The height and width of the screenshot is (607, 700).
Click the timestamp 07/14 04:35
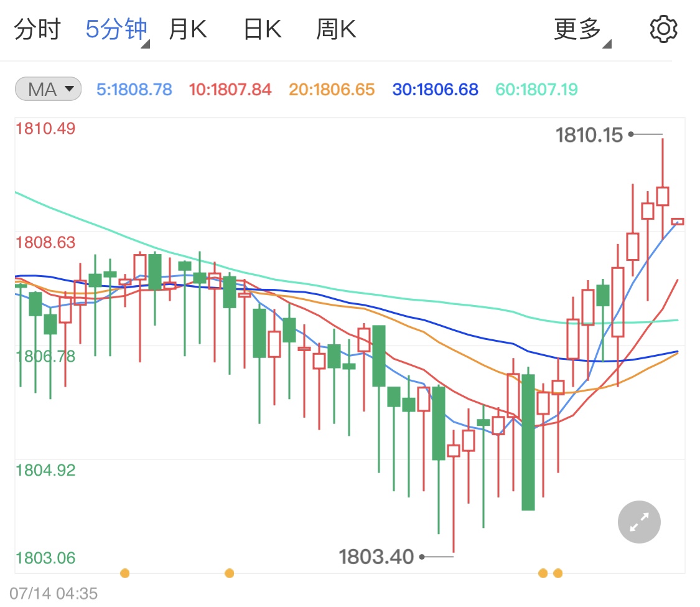click(x=54, y=593)
